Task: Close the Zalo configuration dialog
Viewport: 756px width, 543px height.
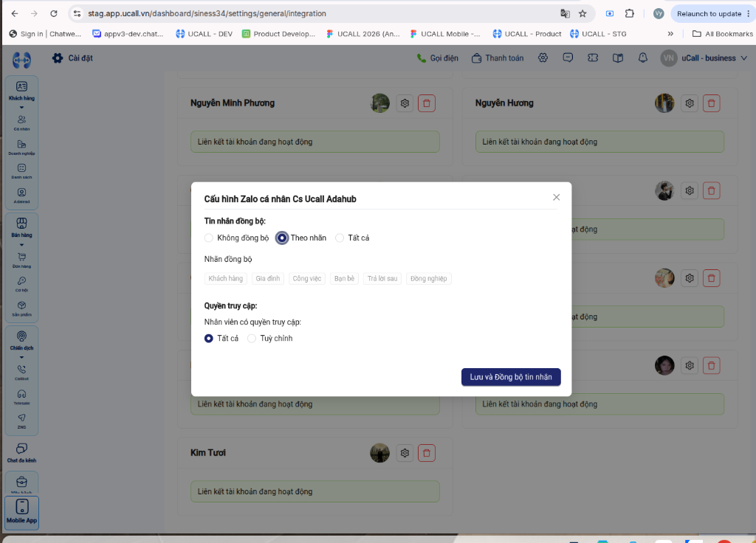Action: (x=556, y=197)
